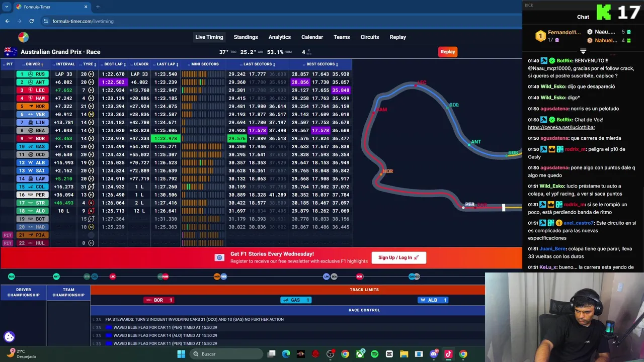Click the ANT marker on gap timeline
The width and height of the screenshot is (644, 362).
point(56,277)
